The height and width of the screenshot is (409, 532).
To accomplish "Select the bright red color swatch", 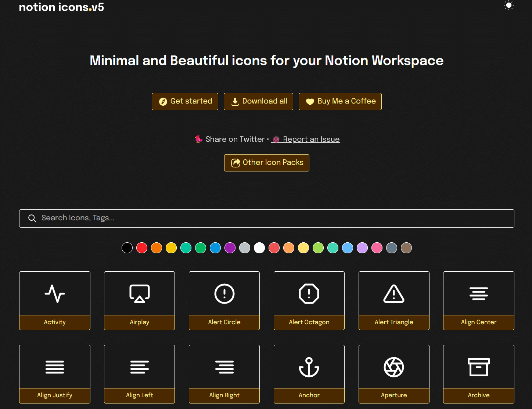I will click(142, 248).
